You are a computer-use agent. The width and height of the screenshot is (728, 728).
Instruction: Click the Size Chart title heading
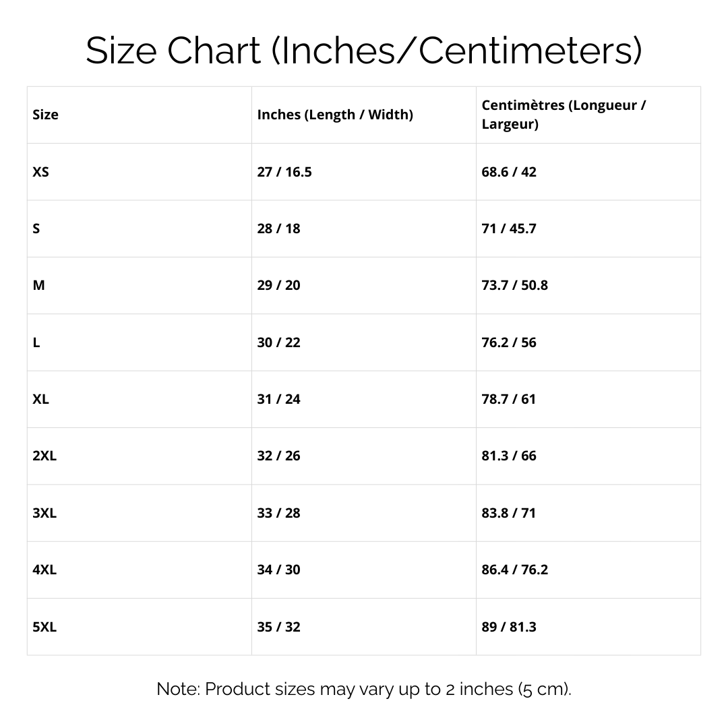click(x=364, y=51)
